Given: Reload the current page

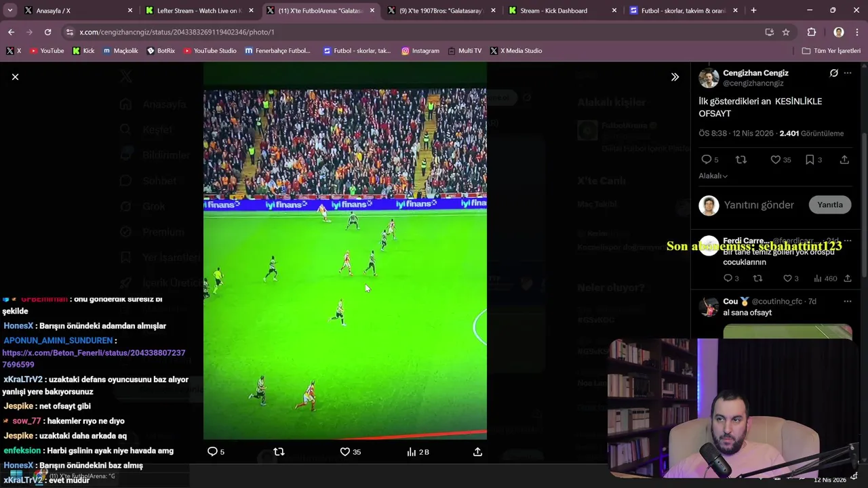Looking at the screenshot, I should 47,32.
